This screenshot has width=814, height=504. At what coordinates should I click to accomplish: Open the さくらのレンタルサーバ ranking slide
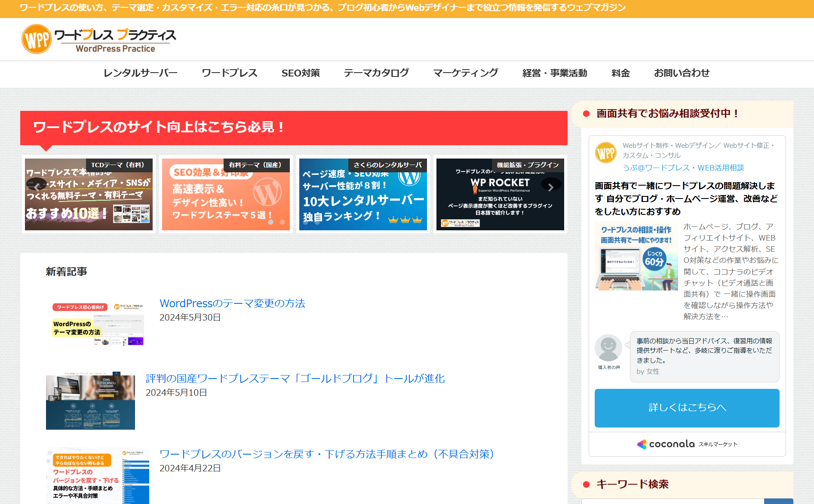[363, 194]
